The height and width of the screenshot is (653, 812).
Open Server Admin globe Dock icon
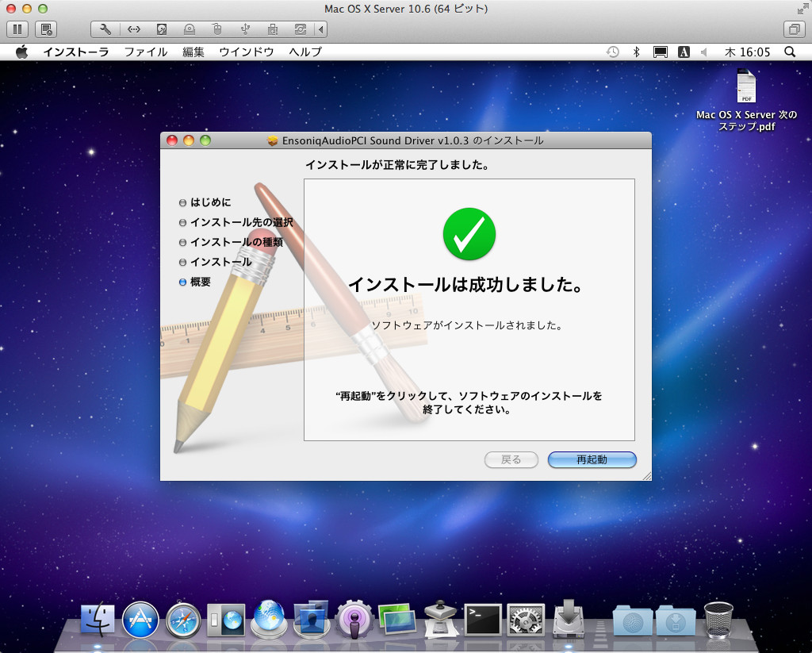[268, 620]
